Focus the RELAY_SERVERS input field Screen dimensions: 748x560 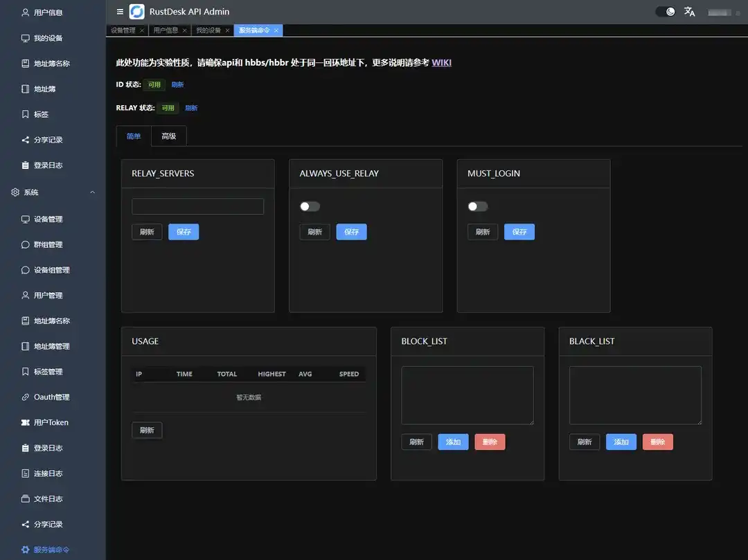tap(197, 206)
